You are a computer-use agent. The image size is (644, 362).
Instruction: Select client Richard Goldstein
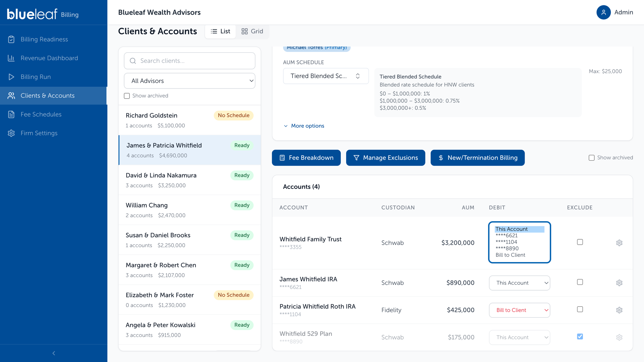click(x=190, y=120)
